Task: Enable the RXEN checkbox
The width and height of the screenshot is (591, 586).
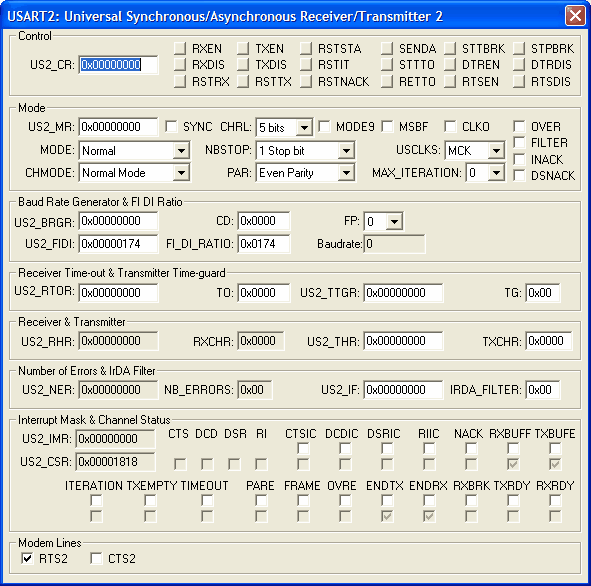Action: click(x=180, y=49)
